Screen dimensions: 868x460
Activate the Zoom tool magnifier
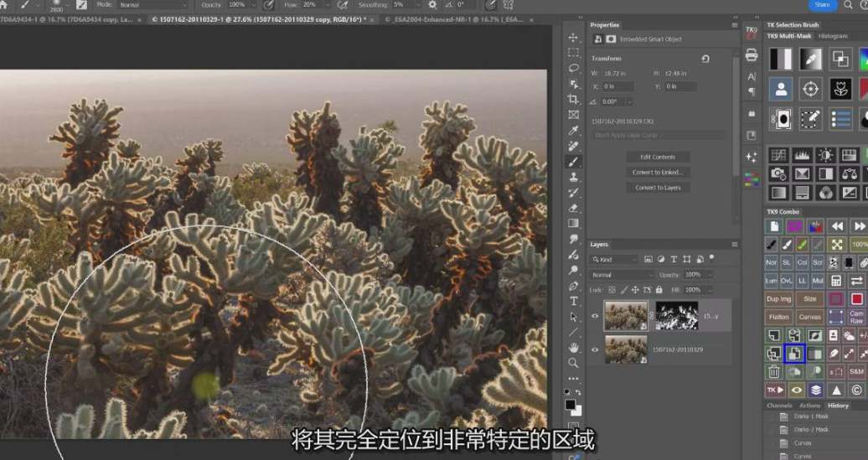point(573,363)
